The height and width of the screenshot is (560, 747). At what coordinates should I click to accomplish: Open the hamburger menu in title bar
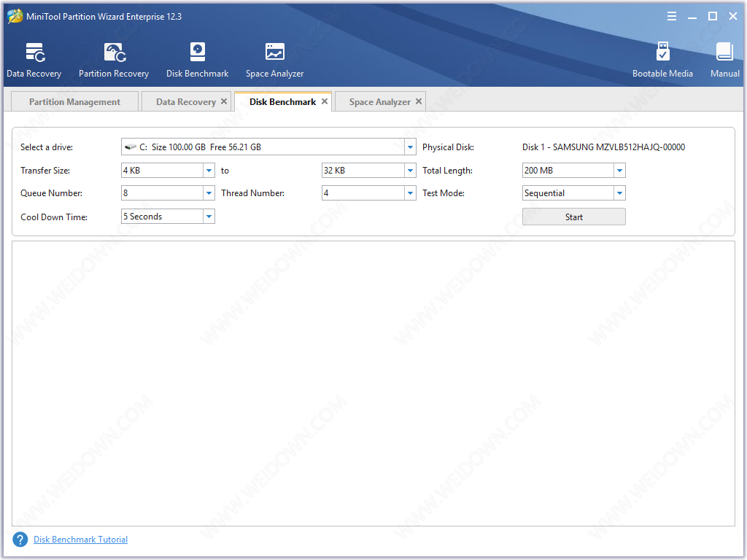(672, 16)
